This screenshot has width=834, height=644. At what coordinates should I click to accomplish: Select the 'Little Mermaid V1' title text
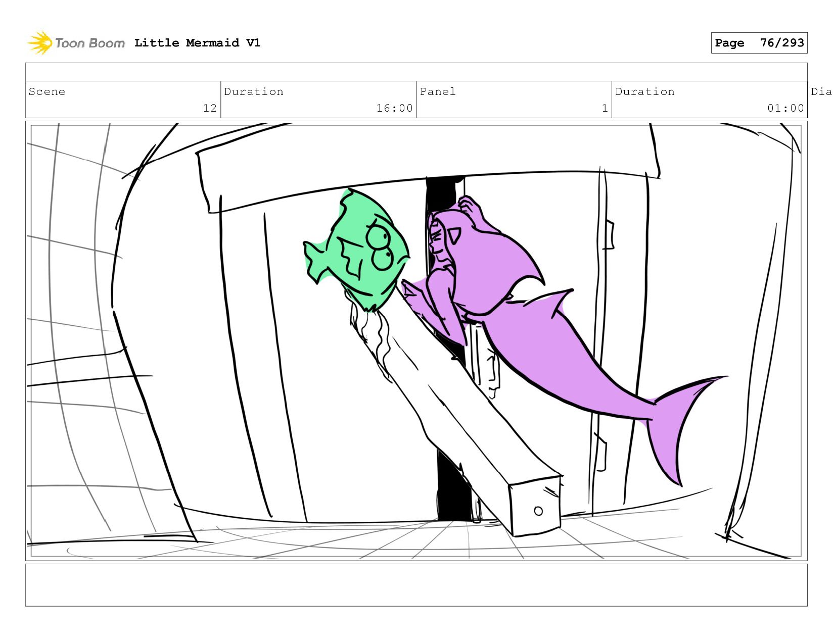click(x=197, y=43)
